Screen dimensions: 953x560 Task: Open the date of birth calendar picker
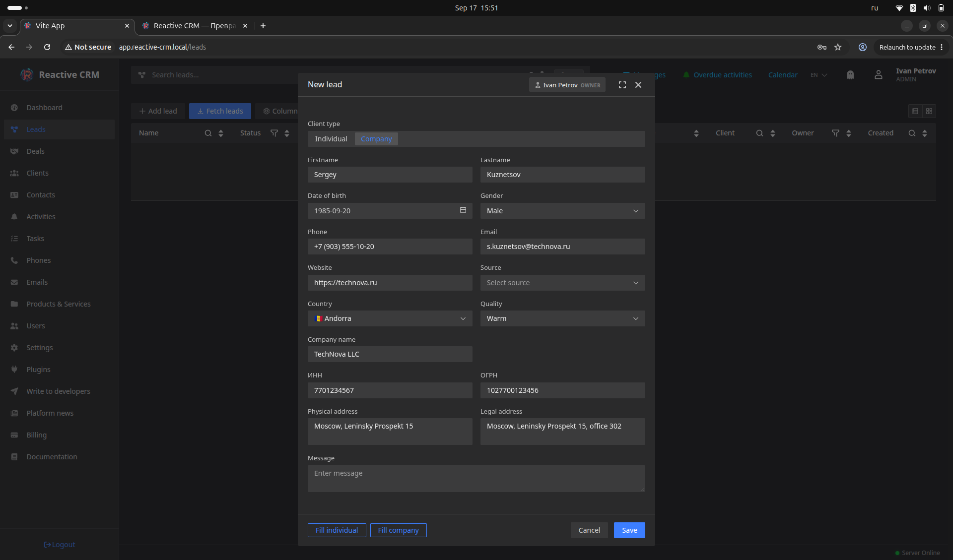pyautogui.click(x=463, y=210)
